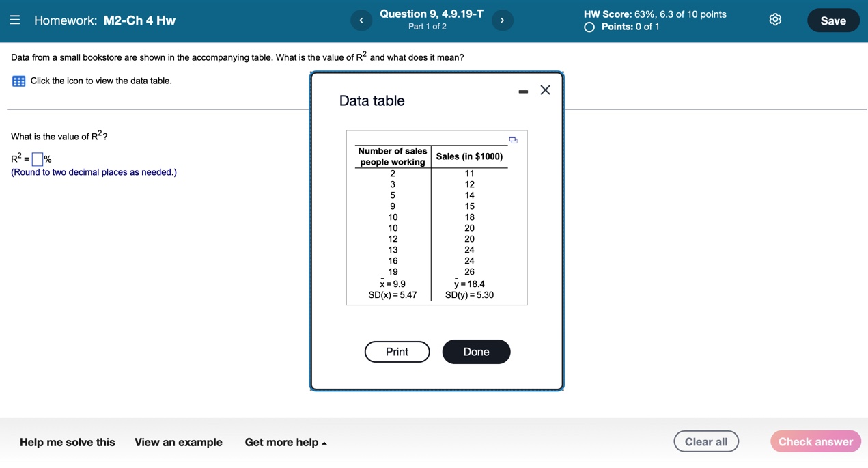Click the HW Score 63% text

click(x=655, y=14)
